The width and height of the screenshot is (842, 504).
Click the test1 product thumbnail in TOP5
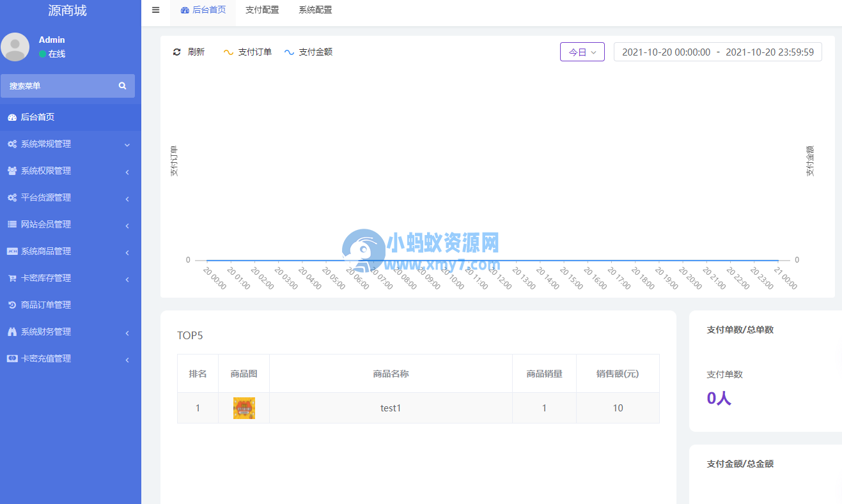tap(244, 408)
